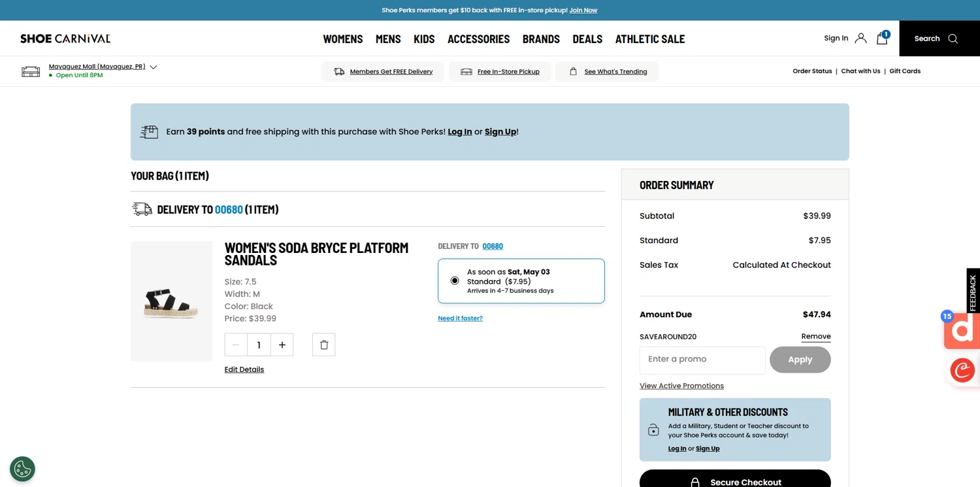980x487 pixels.
Task: Click See What's Trending link
Action: point(615,72)
